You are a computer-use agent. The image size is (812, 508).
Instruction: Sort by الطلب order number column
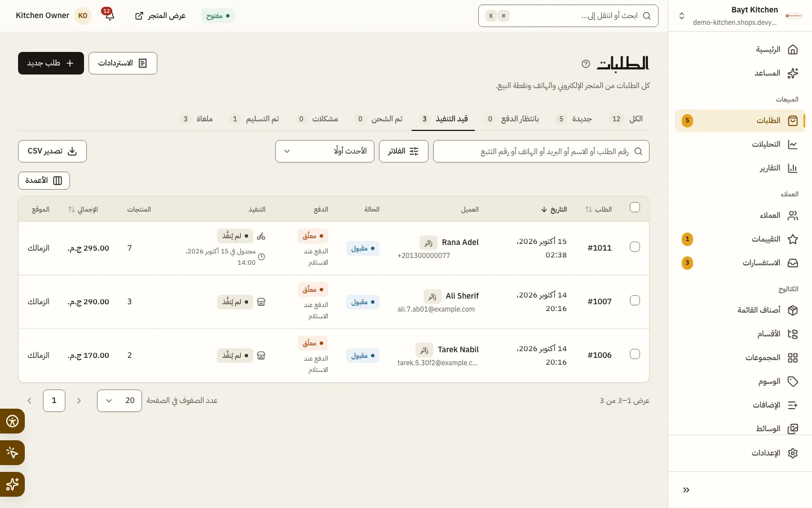click(598, 209)
